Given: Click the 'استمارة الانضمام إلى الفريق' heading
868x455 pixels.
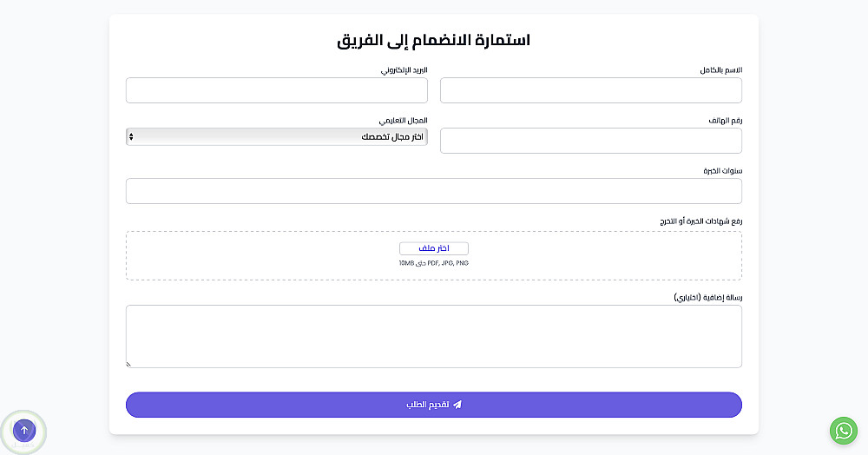Looking at the screenshot, I should tap(434, 40).
